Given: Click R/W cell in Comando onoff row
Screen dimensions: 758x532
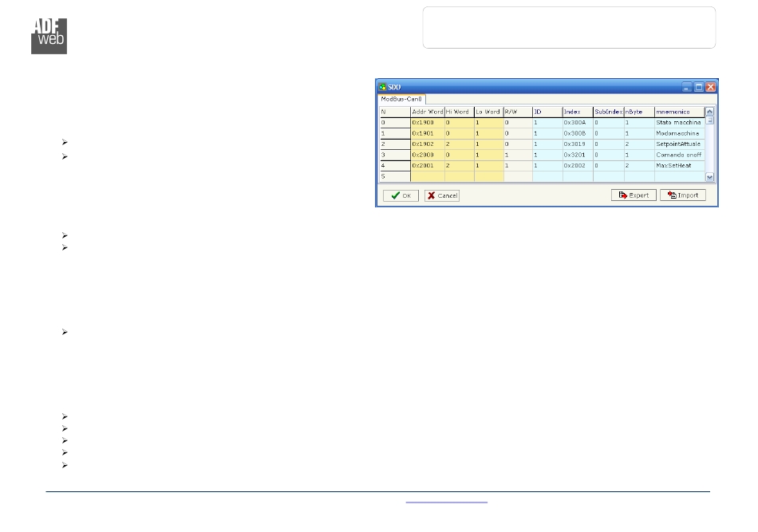Looking at the screenshot, I should click(518, 155).
